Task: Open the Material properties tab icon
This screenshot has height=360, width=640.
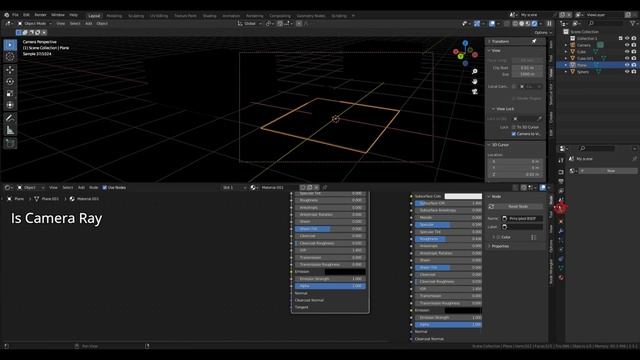Action: pos(561,277)
